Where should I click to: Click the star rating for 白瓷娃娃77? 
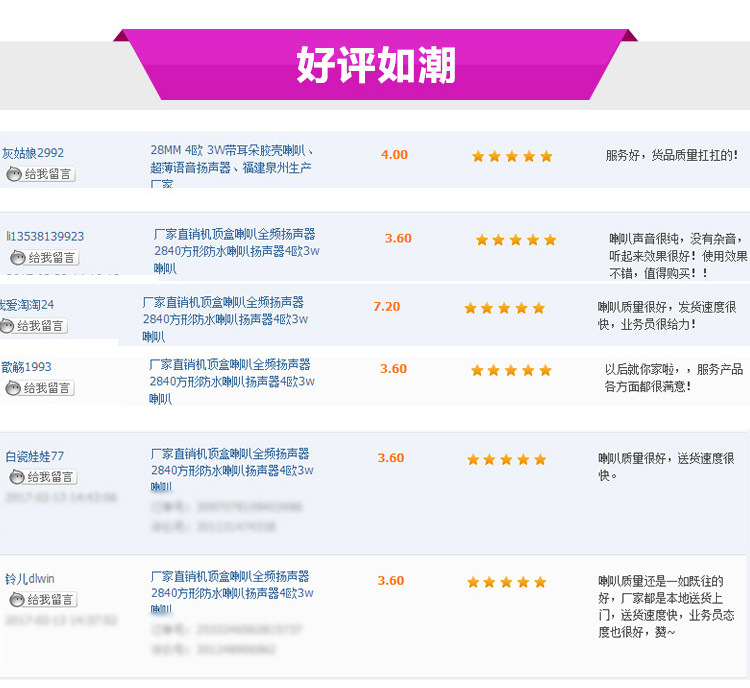click(x=507, y=459)
